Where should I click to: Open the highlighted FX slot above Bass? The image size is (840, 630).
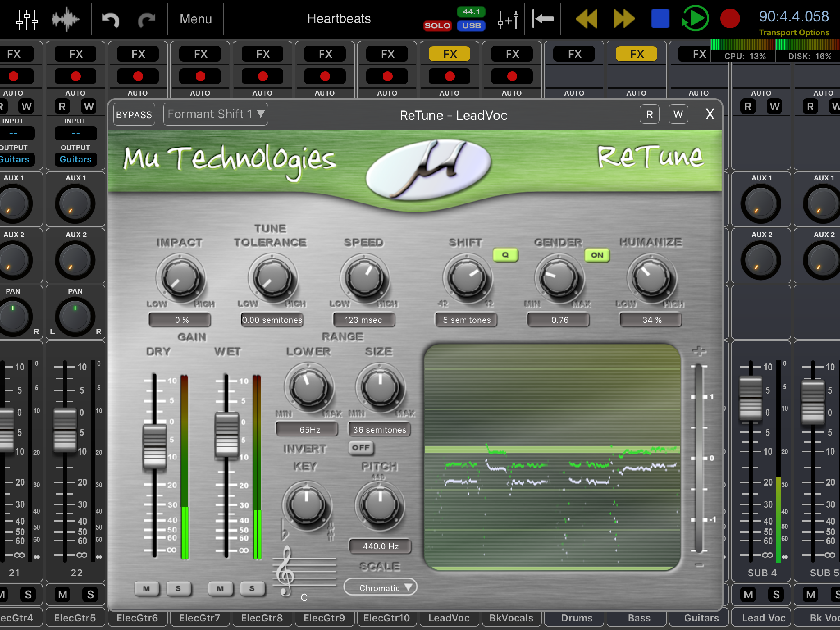tap(637, 54)
